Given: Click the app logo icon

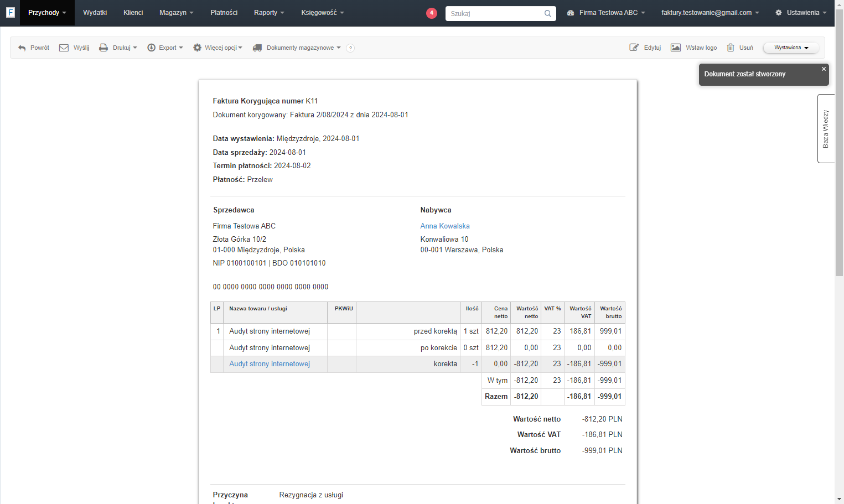Looking at the screenshot, I should coord(11,12).
